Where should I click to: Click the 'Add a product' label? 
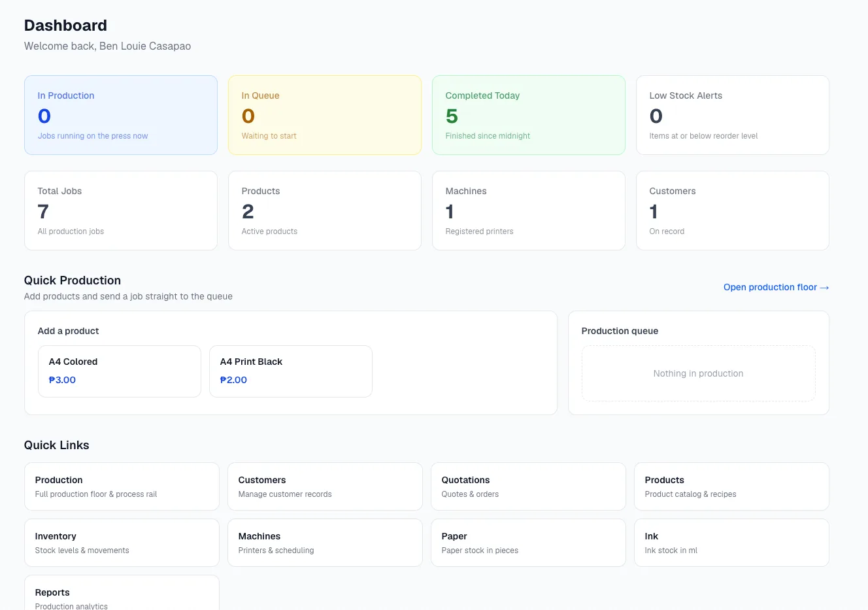[x=68, y=331]
